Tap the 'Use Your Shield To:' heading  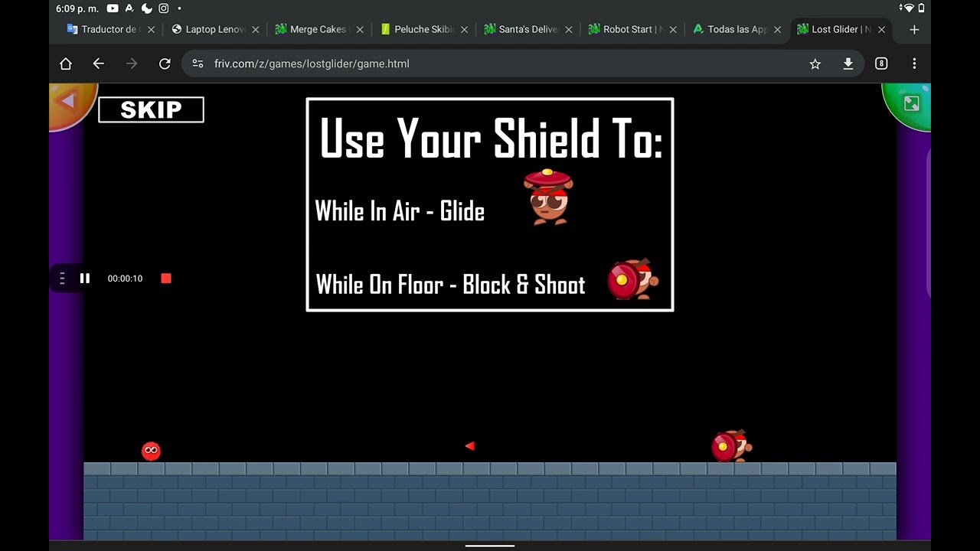pyautogui.click(x=490, y=139)
